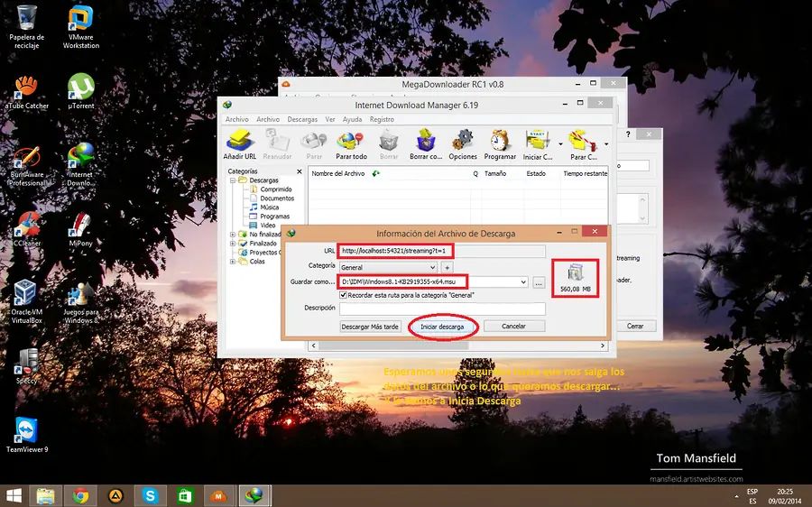
Task: Open the Descargas menu
Action: [302, 119]
